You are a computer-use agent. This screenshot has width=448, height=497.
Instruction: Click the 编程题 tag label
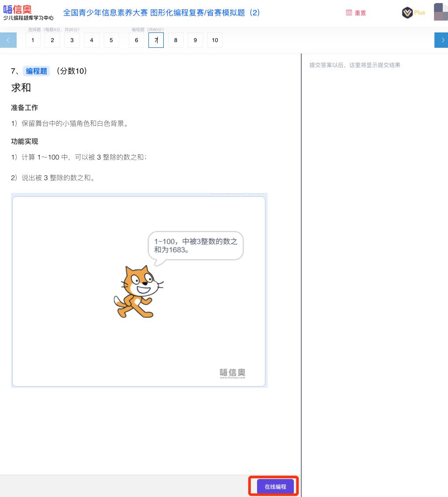click(x=36, y=71)
